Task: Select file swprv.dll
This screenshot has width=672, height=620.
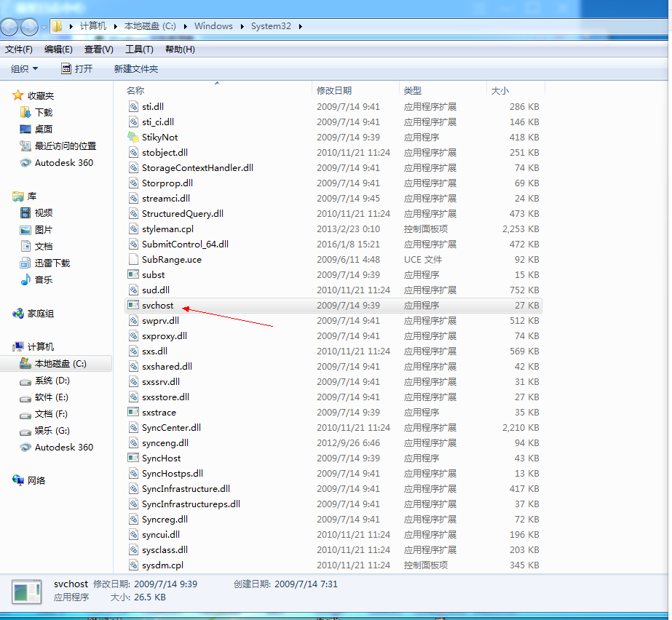Action: pos(160,320)
